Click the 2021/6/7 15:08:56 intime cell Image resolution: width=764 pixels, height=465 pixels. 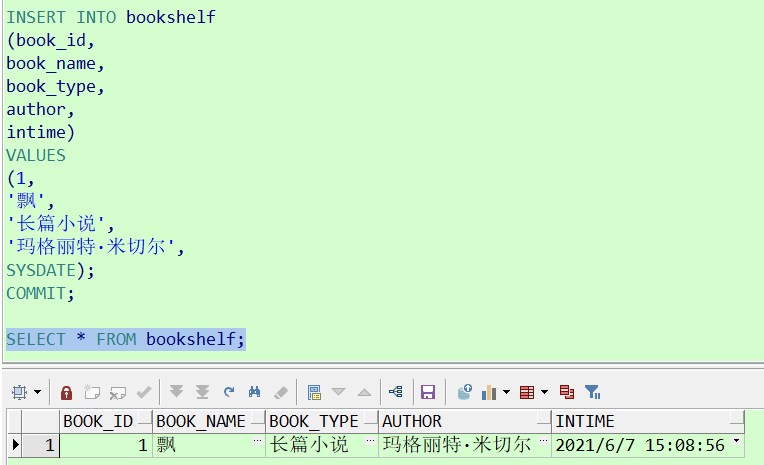coord(648,445)
